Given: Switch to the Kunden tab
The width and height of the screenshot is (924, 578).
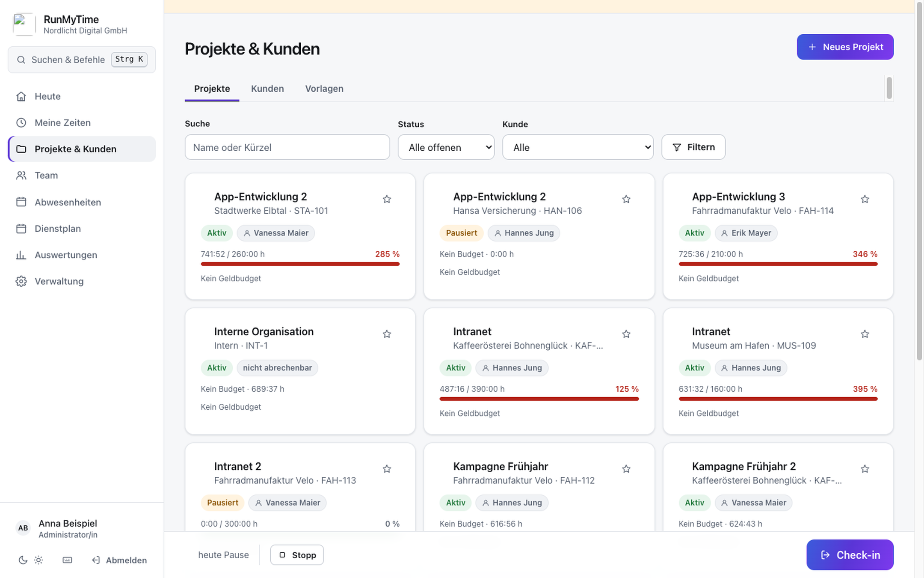Looking at the screenshot, I should tap(267, 89).
